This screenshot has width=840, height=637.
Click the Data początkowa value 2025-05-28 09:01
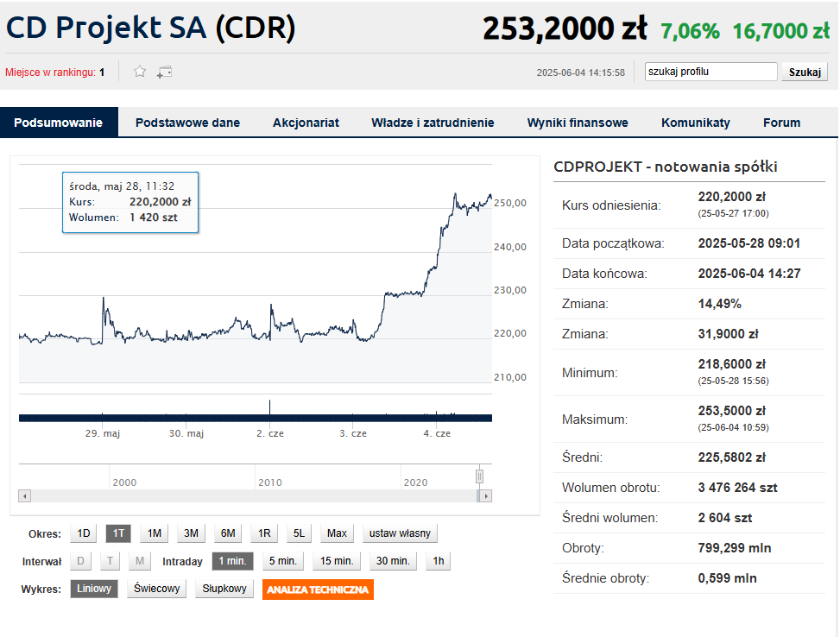pyautogui.click(x=749, y=243)
